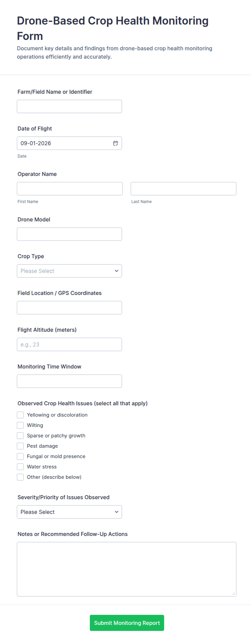This screenshot has width=251, height=644.
Task: Click the Crop Type dropdown chevron
Action: pos(117,271)
